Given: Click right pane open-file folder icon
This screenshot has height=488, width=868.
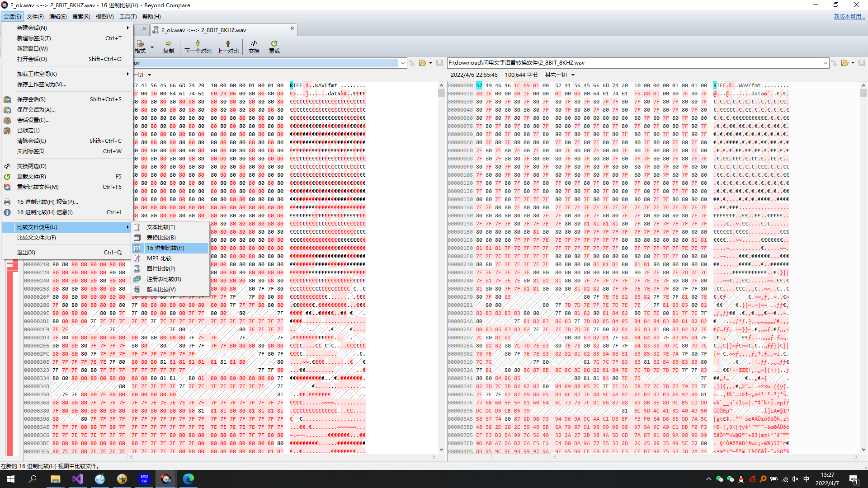Looking at the screenshot, I should (844, 63).
